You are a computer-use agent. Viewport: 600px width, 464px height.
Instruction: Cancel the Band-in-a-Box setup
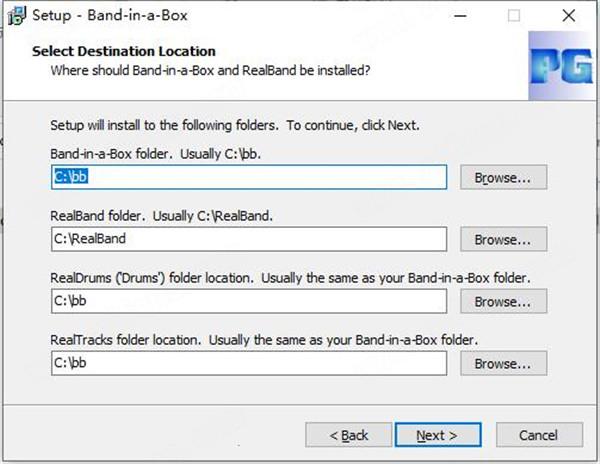coord(540,435)
